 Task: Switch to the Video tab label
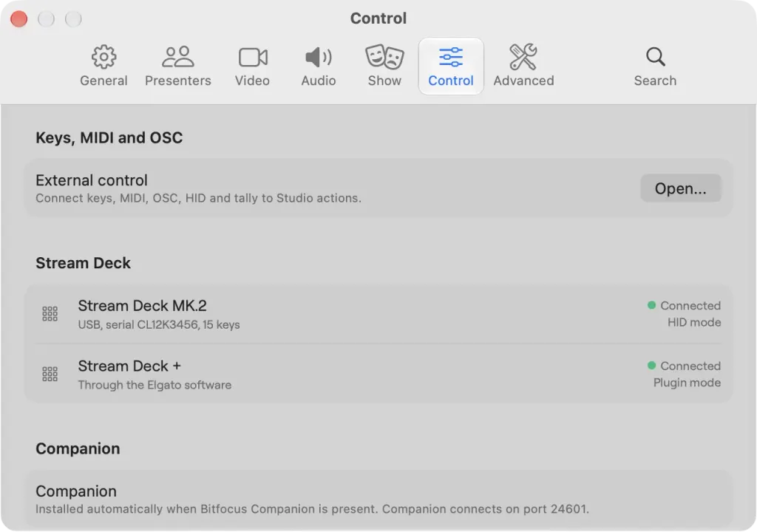pos(253,81)
